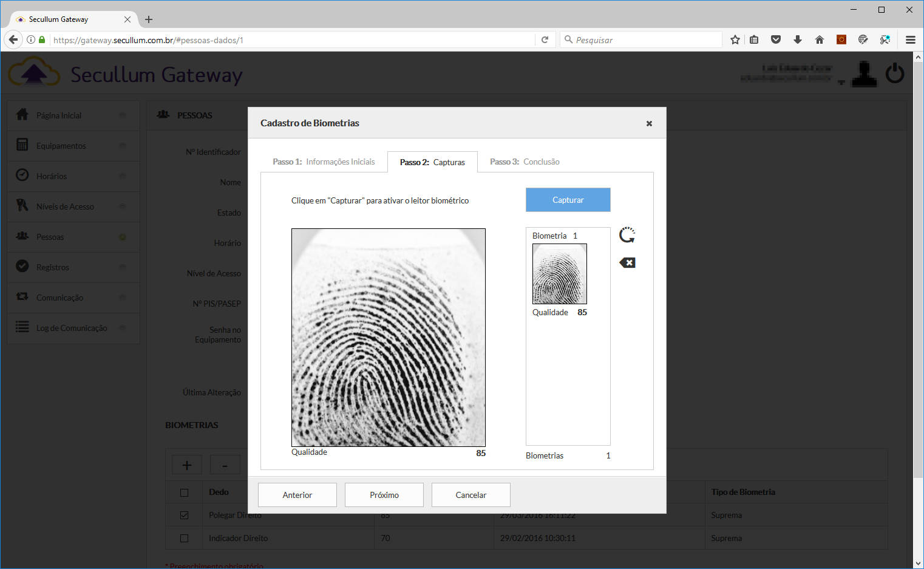Click the Comunicação arrows icon

[22, 296]
